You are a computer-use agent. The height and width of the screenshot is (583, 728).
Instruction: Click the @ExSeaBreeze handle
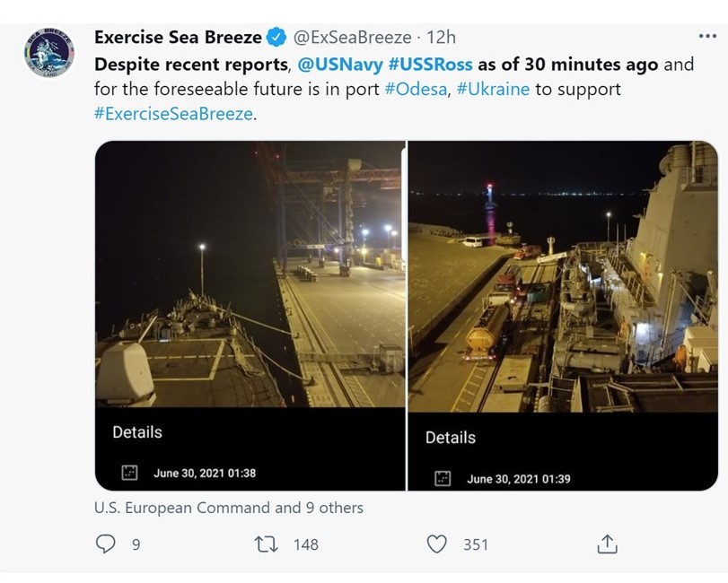click(352, 37)
